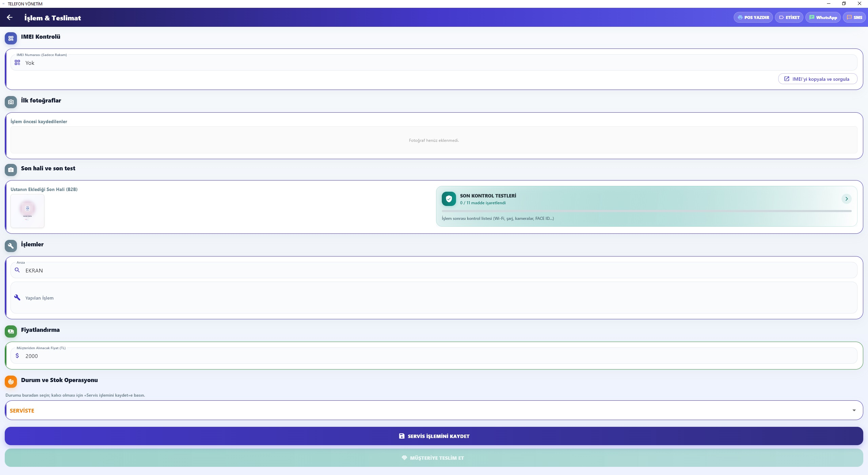868x475 pixels.
Task: Click the İşlemler wrench section icon
Action: point(11,246)
